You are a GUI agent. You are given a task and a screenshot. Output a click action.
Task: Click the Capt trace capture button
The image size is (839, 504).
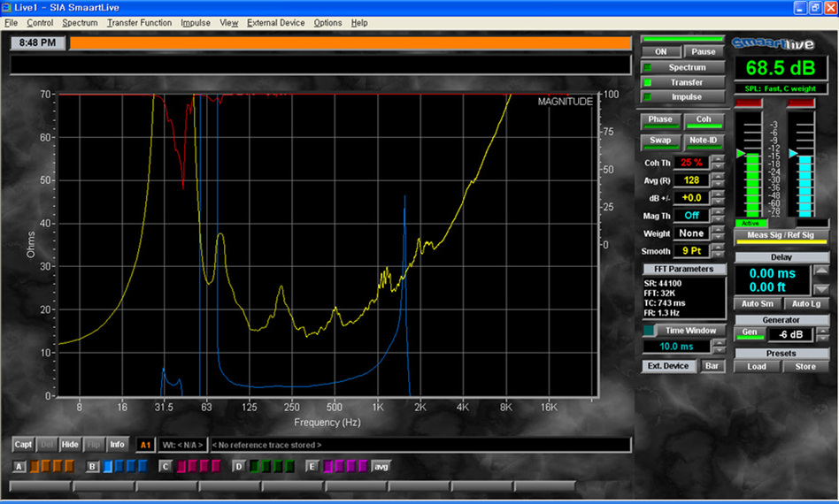(x=23, y=445)
